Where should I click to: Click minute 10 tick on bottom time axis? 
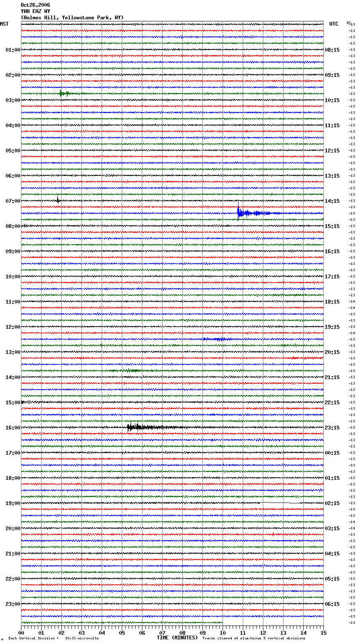(x=223, y=633)
